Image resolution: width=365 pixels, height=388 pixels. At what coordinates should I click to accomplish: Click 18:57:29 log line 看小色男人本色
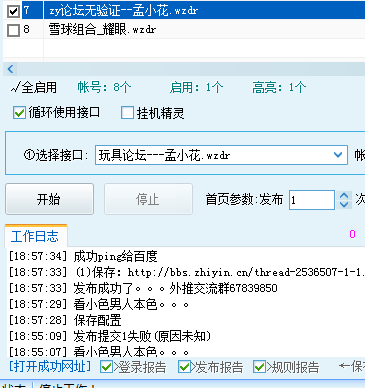click(99, 304)
